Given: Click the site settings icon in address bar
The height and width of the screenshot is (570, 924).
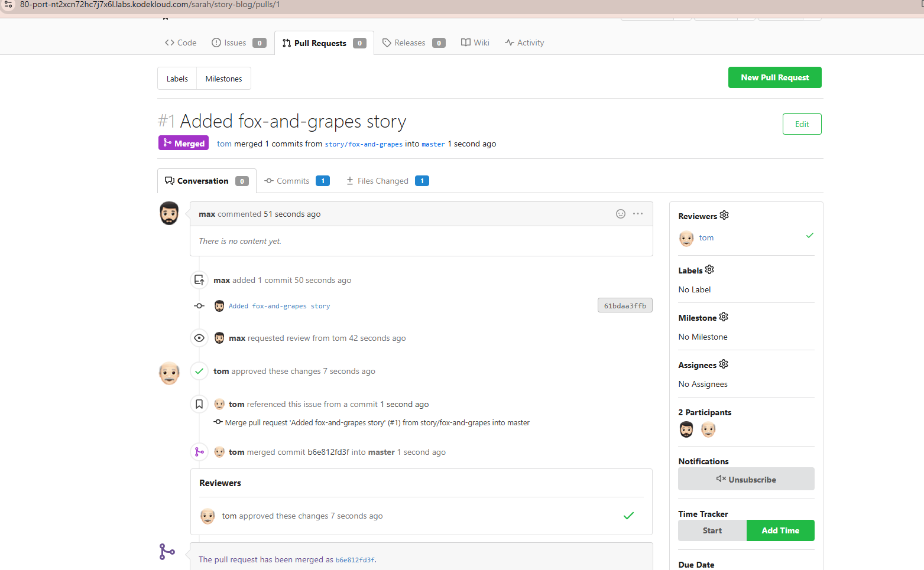Looking at the screenshot, I should coord(8,4).
